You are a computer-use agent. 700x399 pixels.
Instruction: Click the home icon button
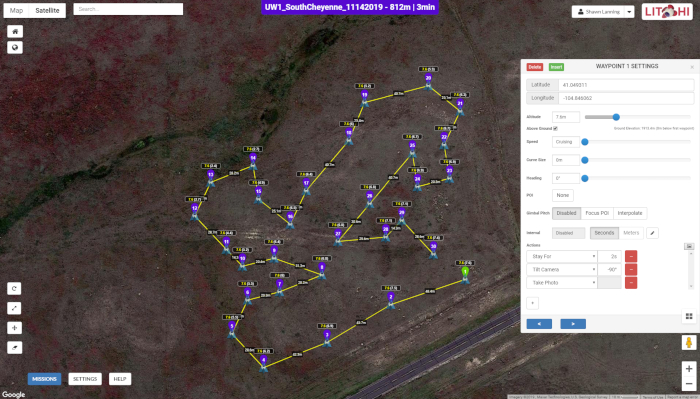(x=15, y=31)
